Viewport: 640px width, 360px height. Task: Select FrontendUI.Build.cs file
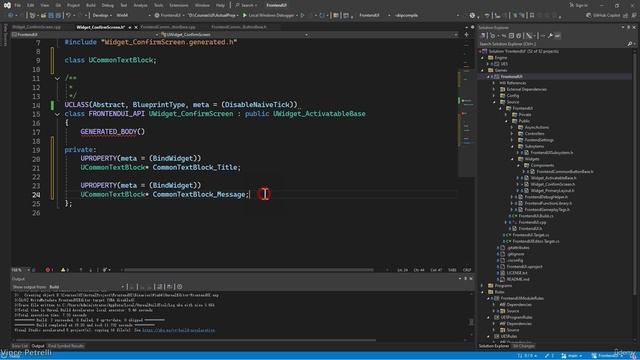tap(536, 216)
